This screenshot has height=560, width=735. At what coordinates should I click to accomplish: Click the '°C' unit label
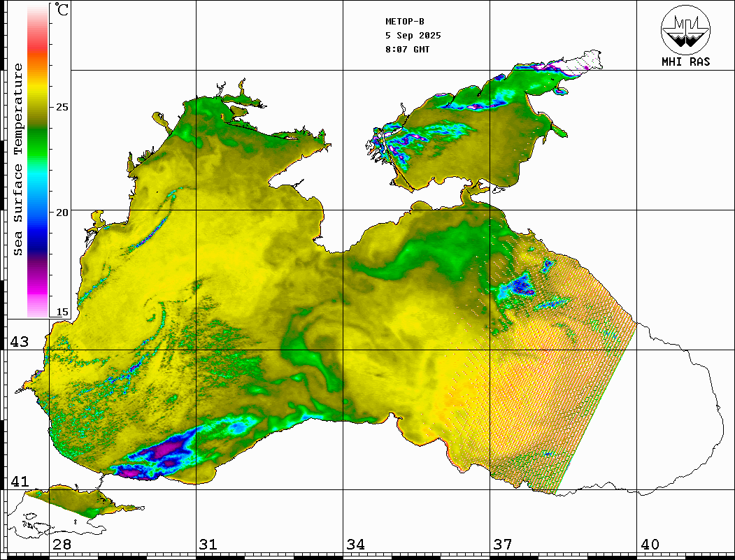pos(62,9)
